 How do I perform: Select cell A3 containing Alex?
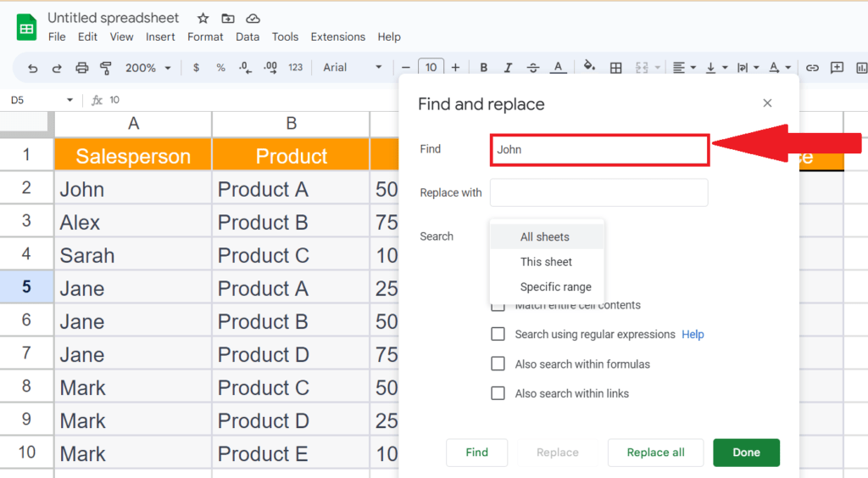click(x=133, y=221)
